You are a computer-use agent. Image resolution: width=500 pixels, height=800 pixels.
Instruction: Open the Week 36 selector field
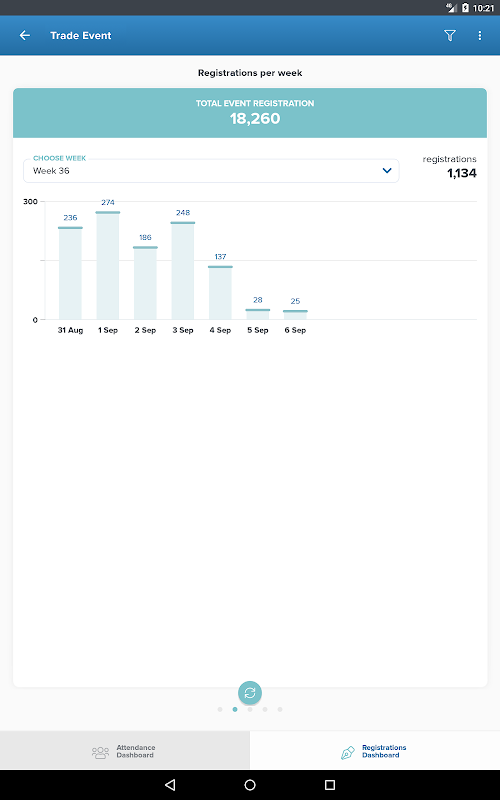pyautogui.click(x=211, y=170)
